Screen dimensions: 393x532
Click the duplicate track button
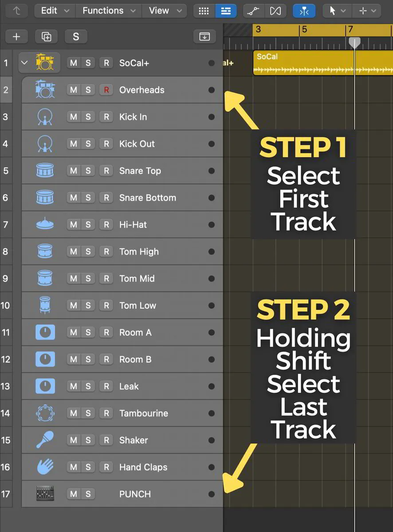46,36
